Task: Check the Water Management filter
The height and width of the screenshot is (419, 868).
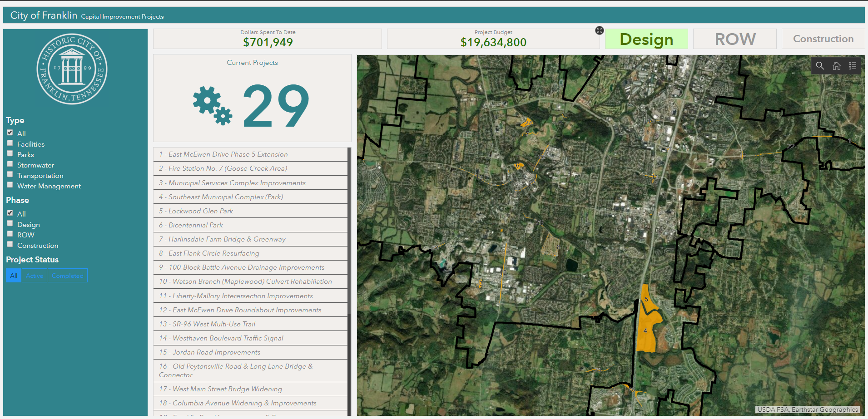Action: (10, 185)
